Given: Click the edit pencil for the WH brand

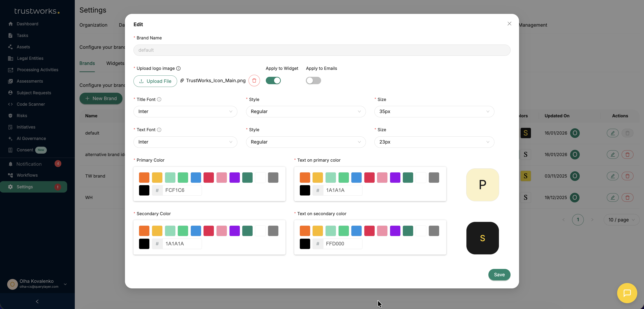Looking at the screenshot, I should coord(612,197).
